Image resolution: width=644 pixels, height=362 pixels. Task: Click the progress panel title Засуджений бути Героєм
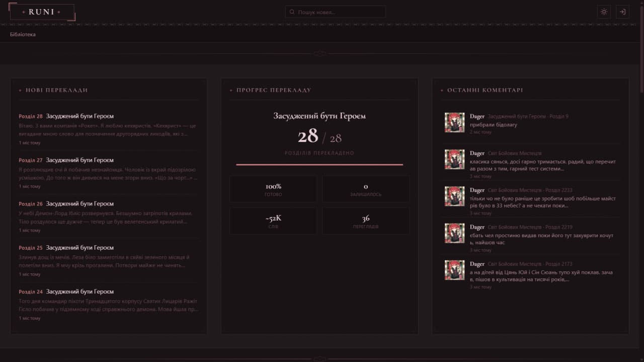pyautogui.click(x=319, y=116)
